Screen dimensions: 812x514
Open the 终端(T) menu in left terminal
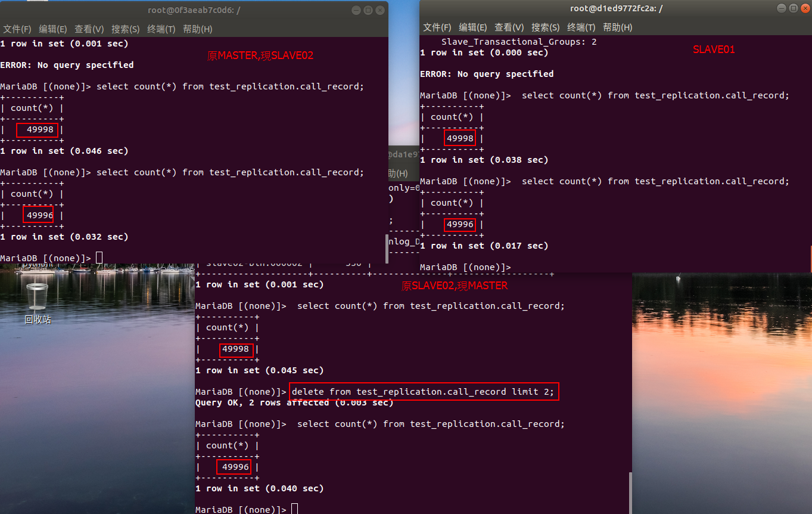point(161,29)
